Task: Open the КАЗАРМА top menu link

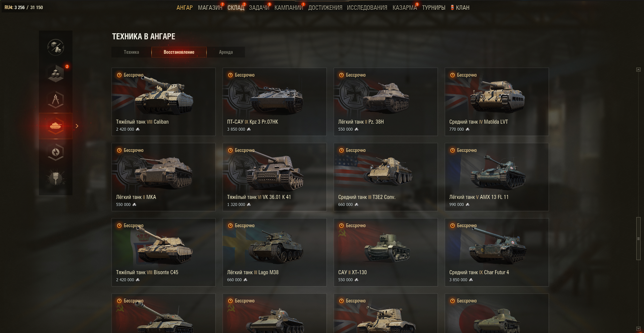Action: [x=405, y=7]
